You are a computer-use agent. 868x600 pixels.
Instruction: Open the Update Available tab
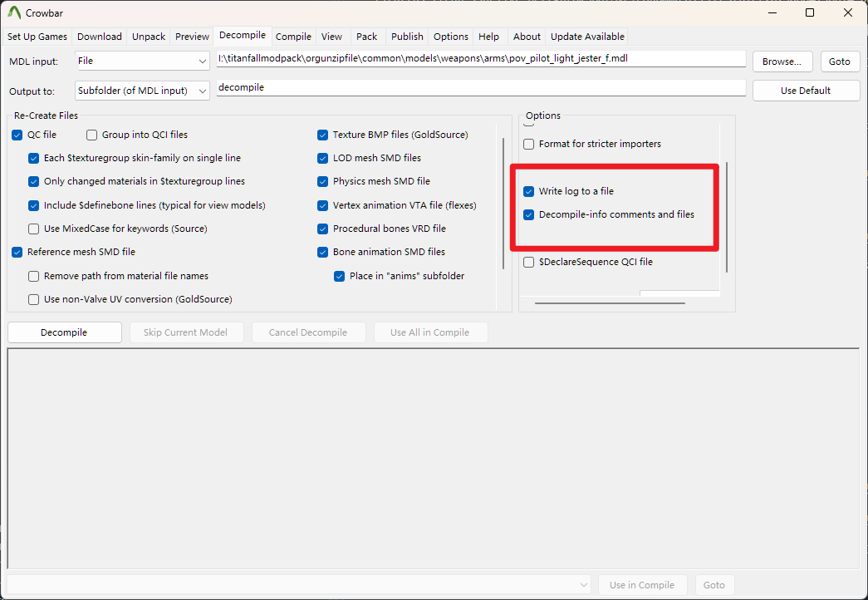point(587,37)
